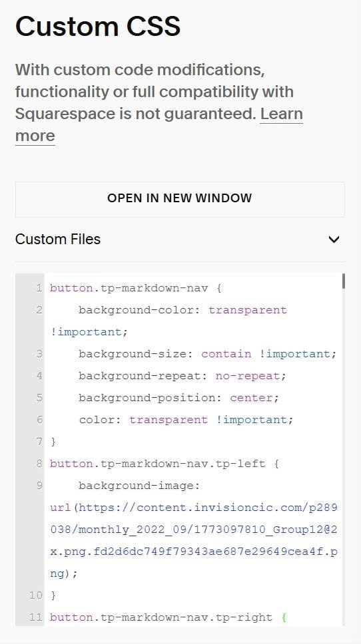This screenshot has width=361, height=644.
Task: Click line number 11 in gutter
Action: click(x=36, y=617)
